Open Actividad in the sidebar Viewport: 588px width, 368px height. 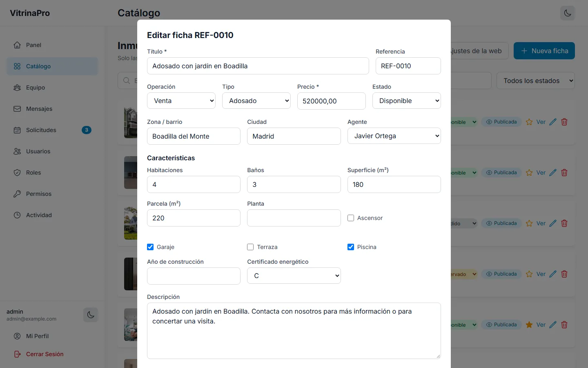52,215
